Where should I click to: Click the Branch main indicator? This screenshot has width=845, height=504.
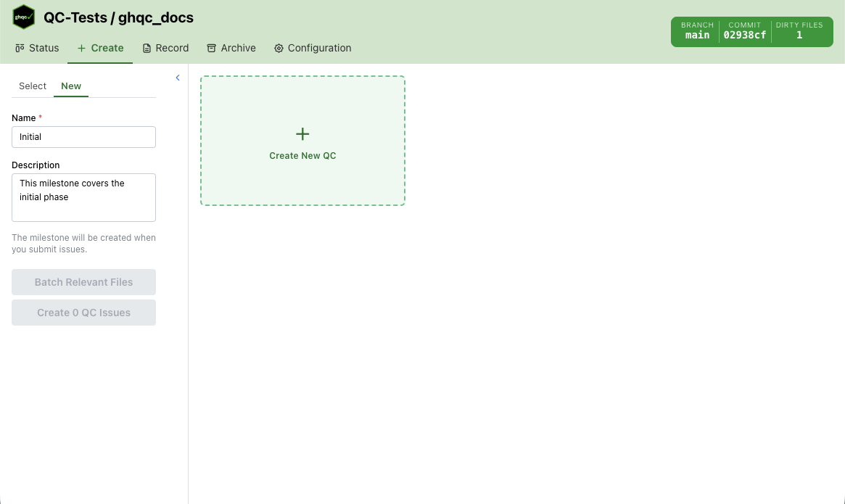(697, 31)
